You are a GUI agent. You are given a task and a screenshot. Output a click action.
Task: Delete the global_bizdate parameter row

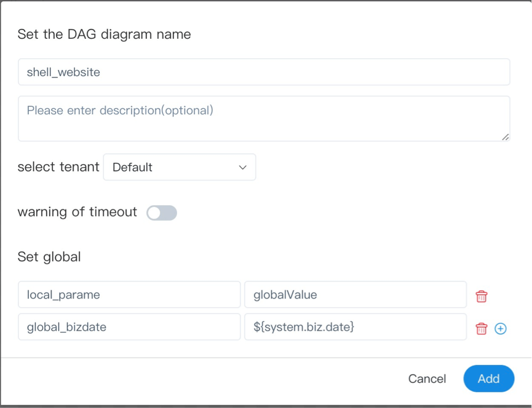click(x=482, y=329)
